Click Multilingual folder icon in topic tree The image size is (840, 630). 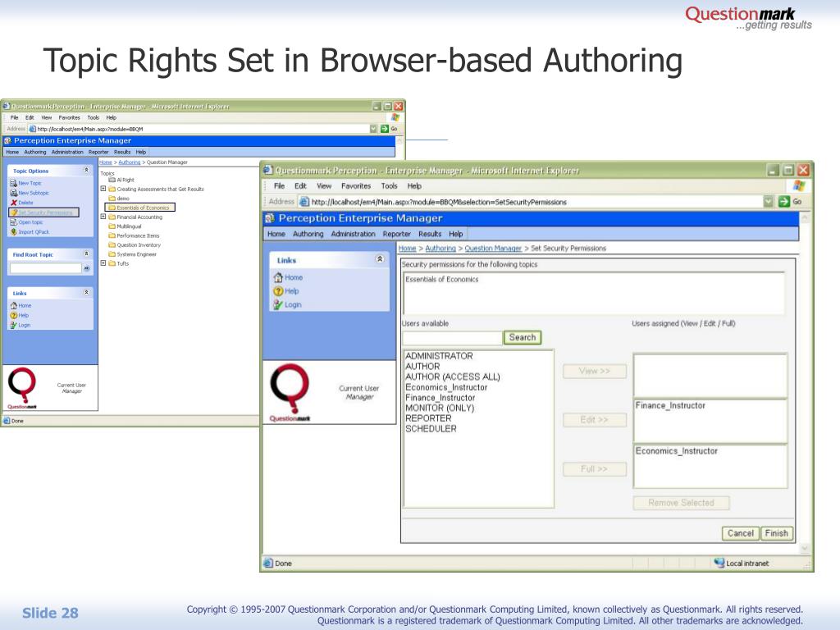(x=112, y=226)
